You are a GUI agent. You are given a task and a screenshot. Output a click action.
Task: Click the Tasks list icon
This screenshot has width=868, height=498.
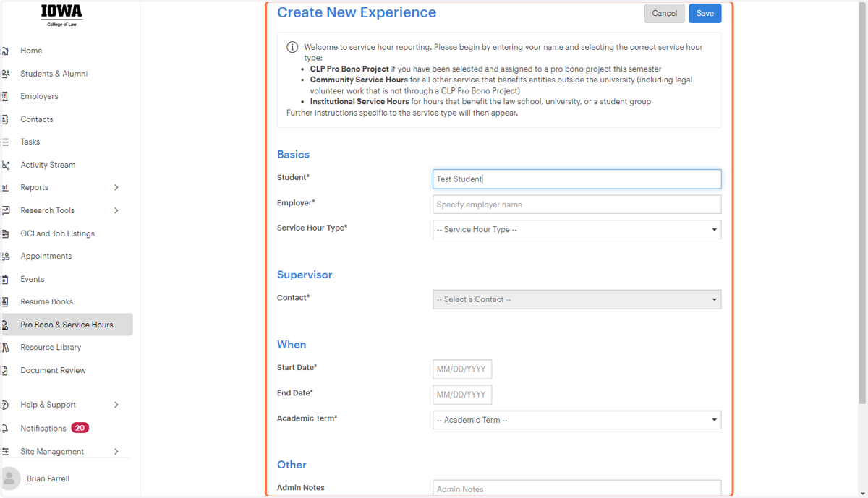click(5, 142)
